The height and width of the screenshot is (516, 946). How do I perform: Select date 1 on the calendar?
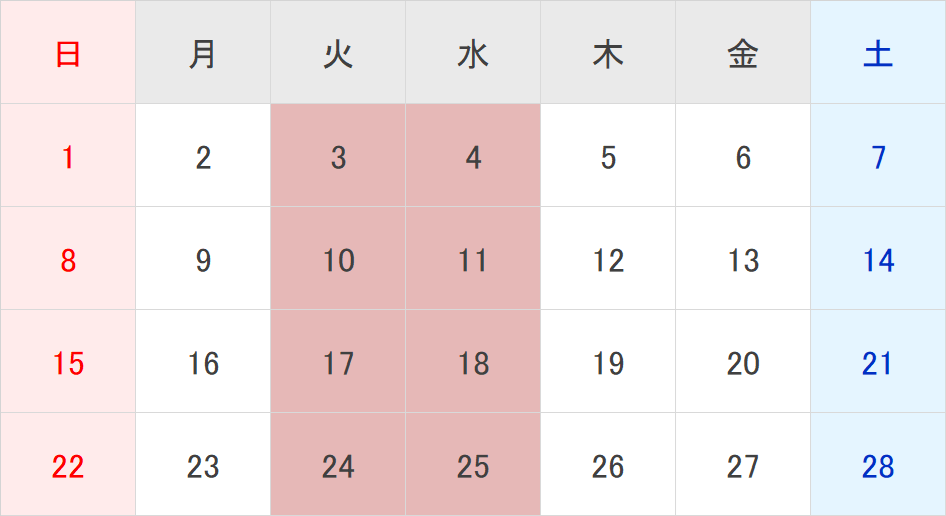[x=68, y=157]
